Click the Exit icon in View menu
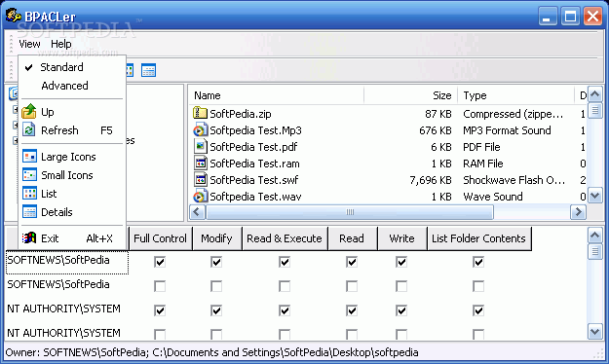609x364 pixels. pyautogui.click(x=29, y=237)
